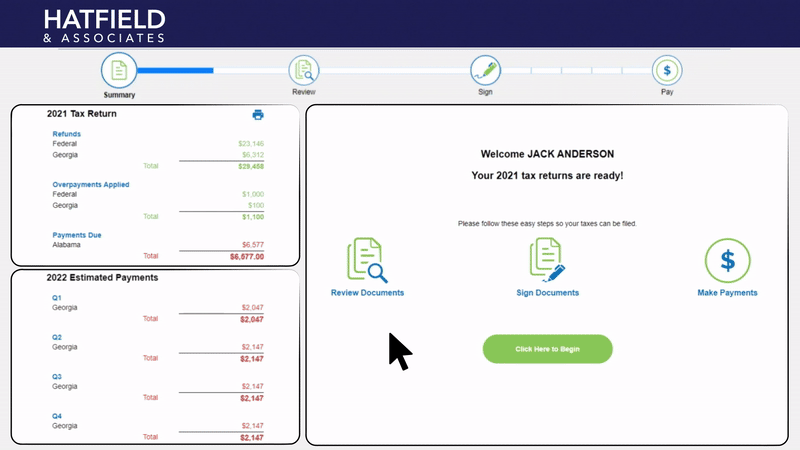Click the Alabama label under Payments Due
The image size is (800, 450).
pyautogui.click(x=66, y=245)
